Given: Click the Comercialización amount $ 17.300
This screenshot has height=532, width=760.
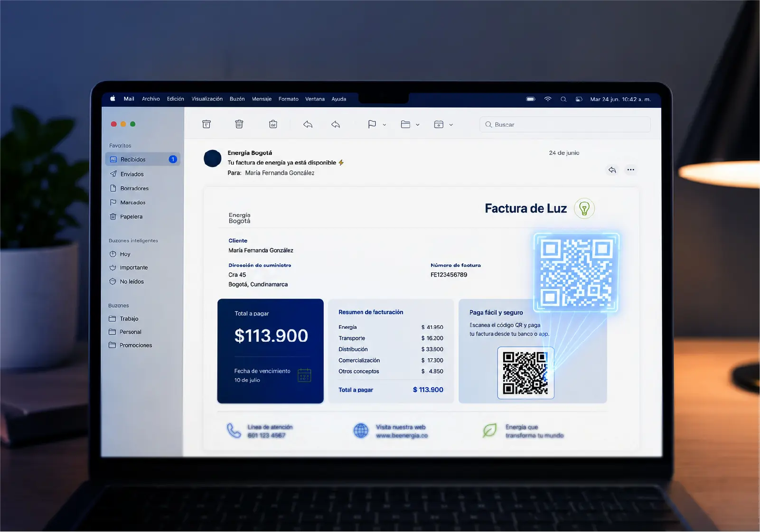Looking at the screenshot, I should (432, 361).
